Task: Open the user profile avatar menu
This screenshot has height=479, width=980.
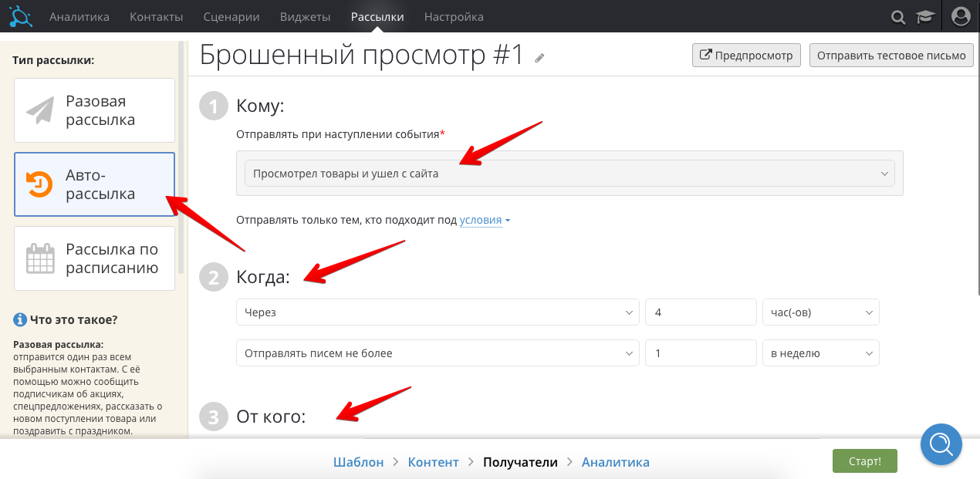Action: (x=961, y=16)
